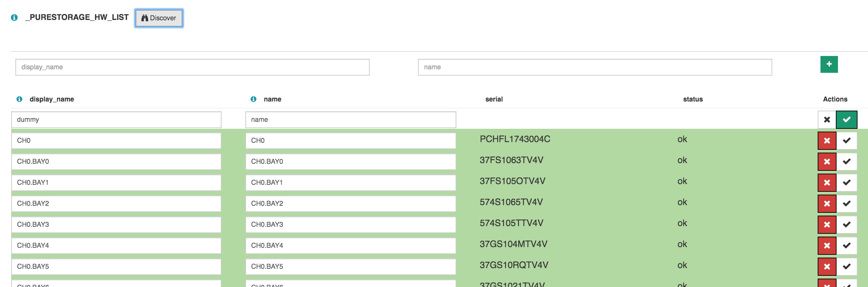Edit the CH0.BAY0 display_name field
Screen dimensions: 868x287
point(116,162)
